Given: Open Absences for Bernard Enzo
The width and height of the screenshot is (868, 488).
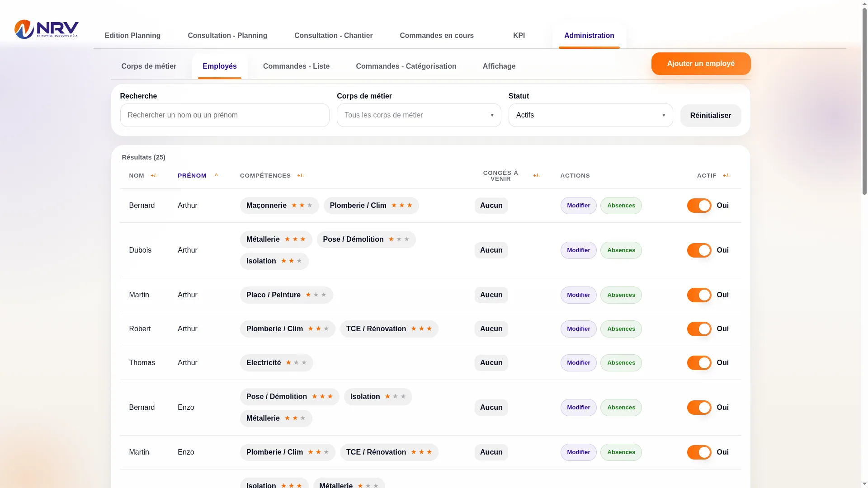Looking at the screenshot, I should click(621, 408).
